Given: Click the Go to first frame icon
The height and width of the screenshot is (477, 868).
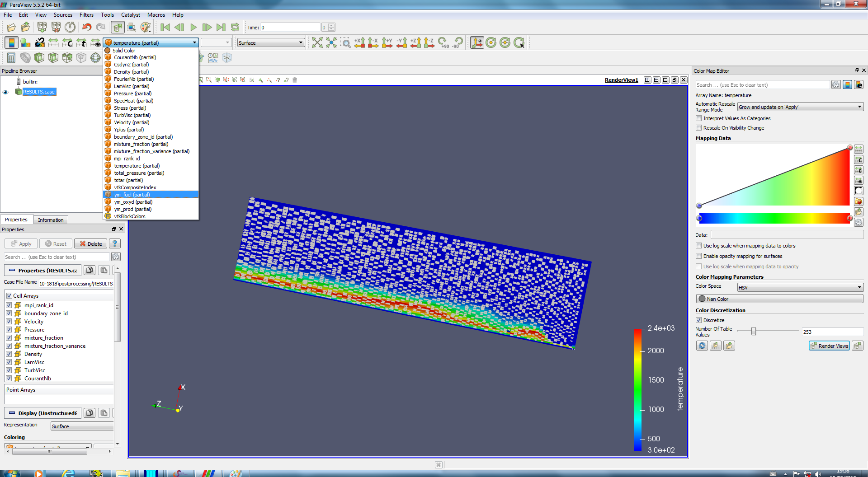Looking at the screenshot, I should 165,28.
